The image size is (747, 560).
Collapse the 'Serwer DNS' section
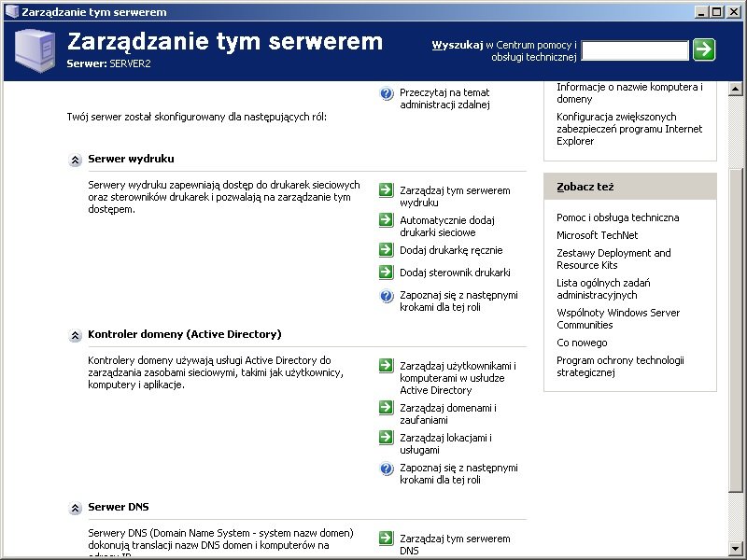pyautogui.click(x=76, y=509)
